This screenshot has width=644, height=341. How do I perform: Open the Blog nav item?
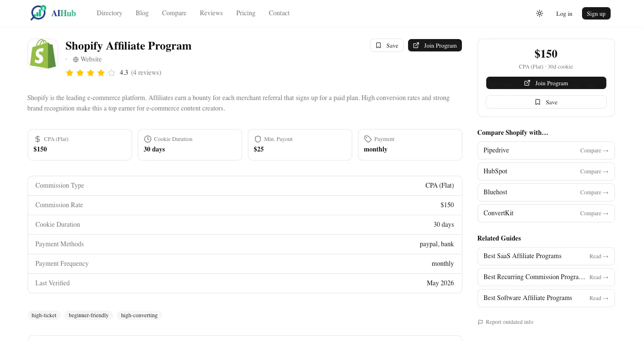click(142, 13)
